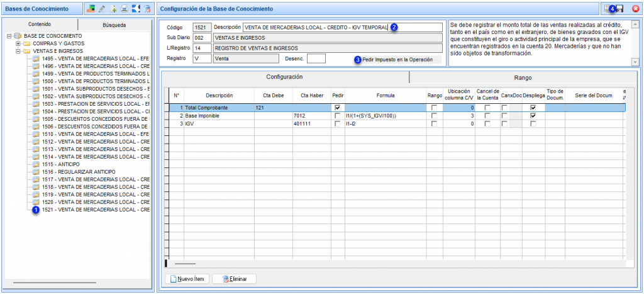644x294 pixels.
Task: Toggle Pedir checkbox for Base Imponible row
Action: point(338,116)
